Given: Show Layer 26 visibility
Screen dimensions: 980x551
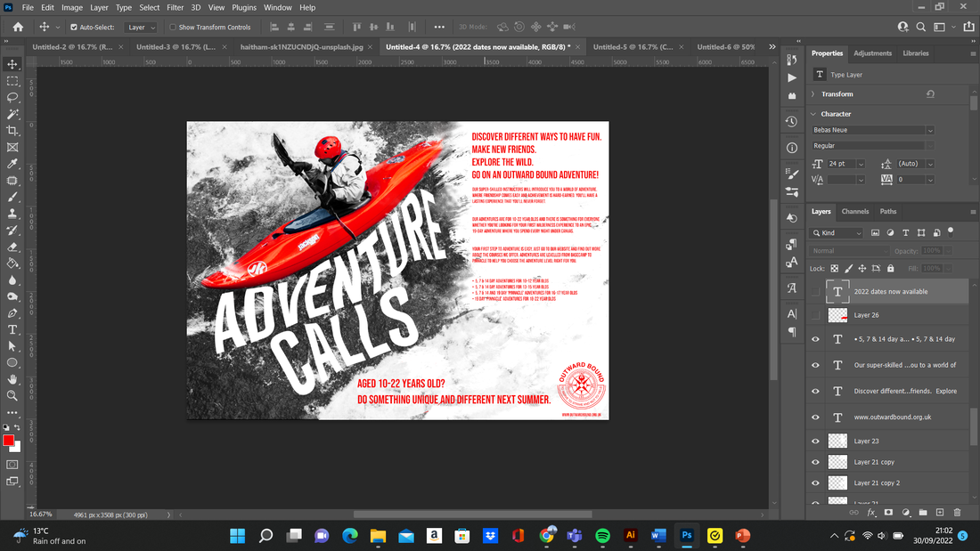Looking at the screenshot, I should pyautogui.click(x=815, y=315).
